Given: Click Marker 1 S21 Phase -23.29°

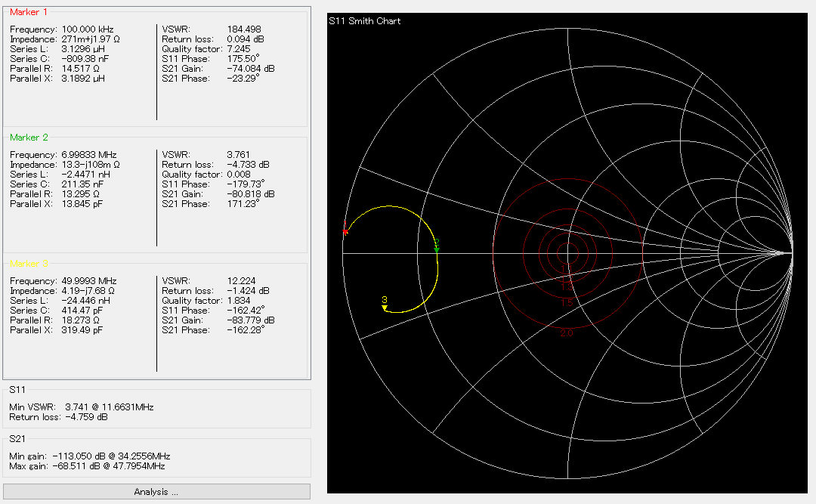Looking at the screenshot, I should 243,79.
